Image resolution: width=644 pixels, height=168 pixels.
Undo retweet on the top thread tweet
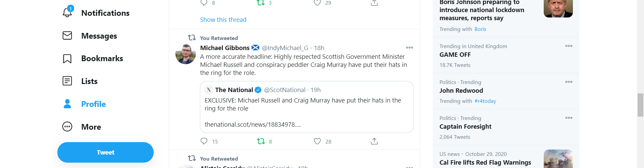261,3
